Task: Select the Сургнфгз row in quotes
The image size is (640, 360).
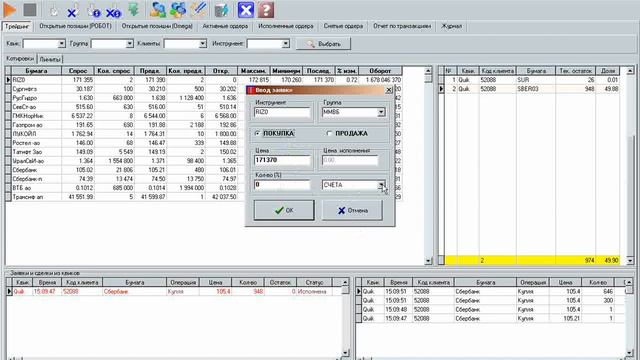Action: [x=125, y=89]
